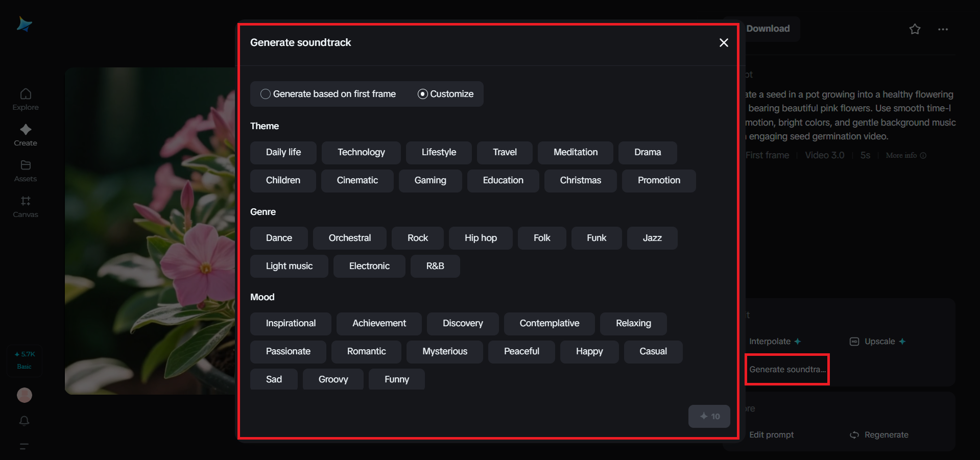Toggle the Christmas theme chip
The height and width of the screenshot is (460, 980).
580,180
